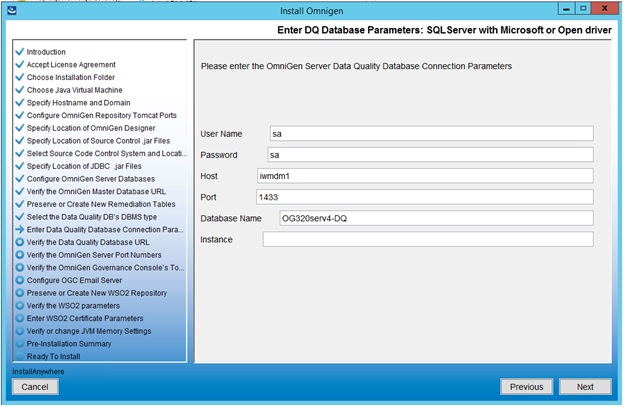The width and height of the screenshot is (624, 407).
Task: Click the circle beside Pre-Installation Summary
Action: pyautogui.click(x=20, y=344)
